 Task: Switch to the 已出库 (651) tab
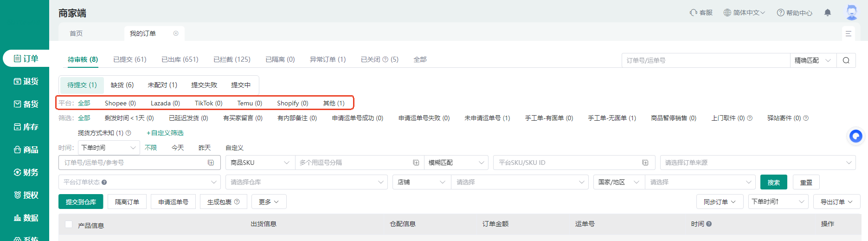[180, 59]
